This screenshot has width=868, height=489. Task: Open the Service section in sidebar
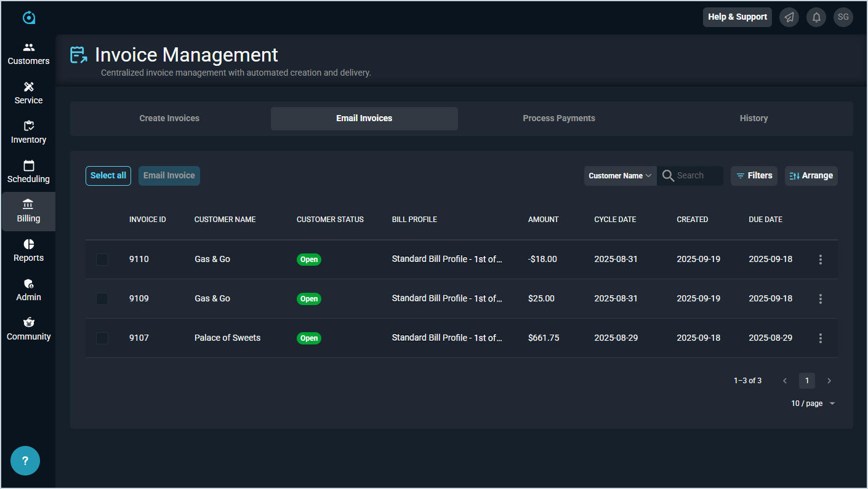tap(28, 93)
